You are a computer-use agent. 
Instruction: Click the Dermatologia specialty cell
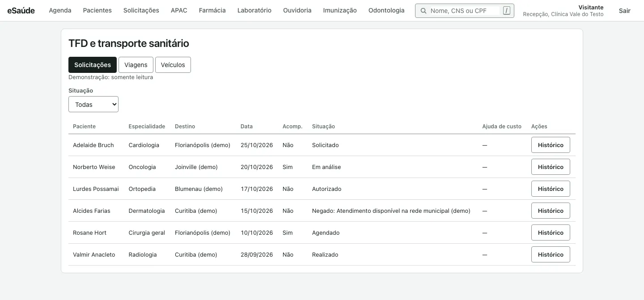tap(147, 211)
